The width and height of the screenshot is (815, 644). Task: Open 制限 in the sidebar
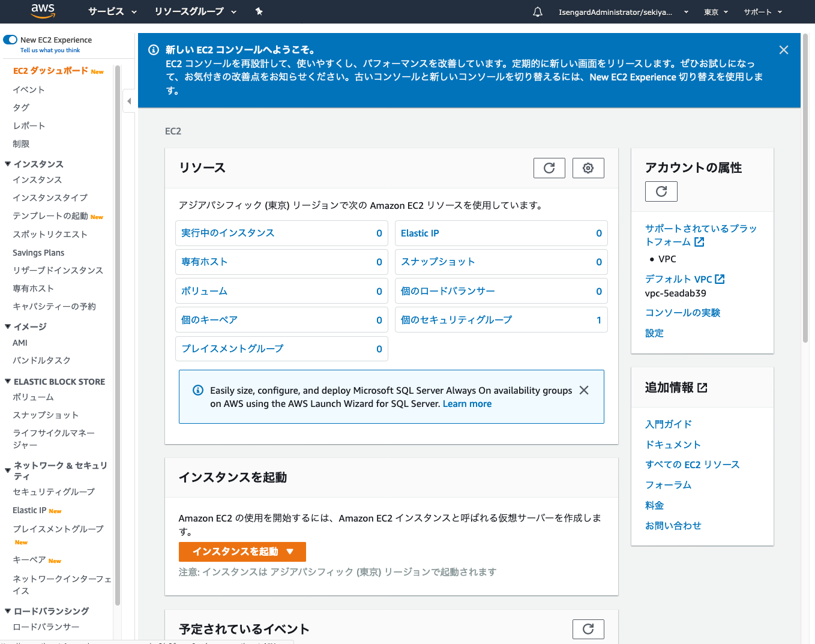(x=21, y=144)
